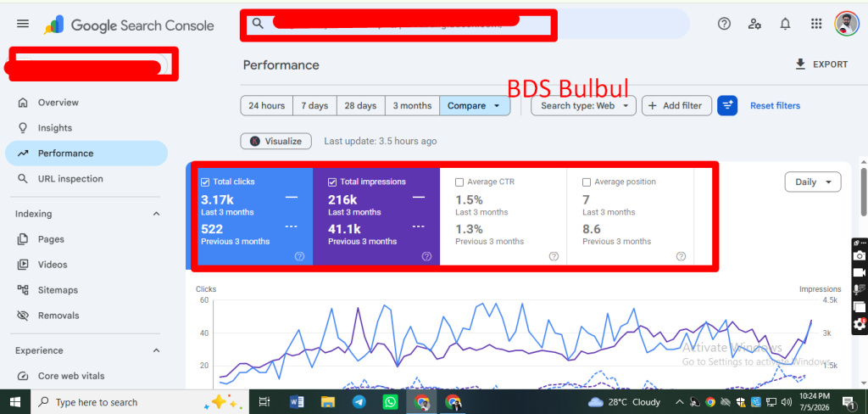Click the video record icon in recorder bar
This screenshot has width=868, height=414.
(x=860, y=272)
